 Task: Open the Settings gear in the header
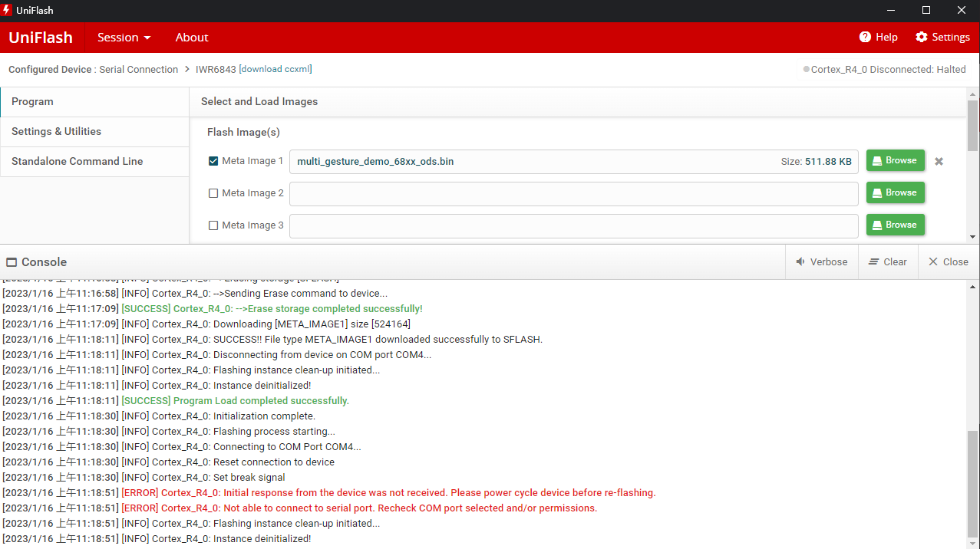(x=942, y=37)
